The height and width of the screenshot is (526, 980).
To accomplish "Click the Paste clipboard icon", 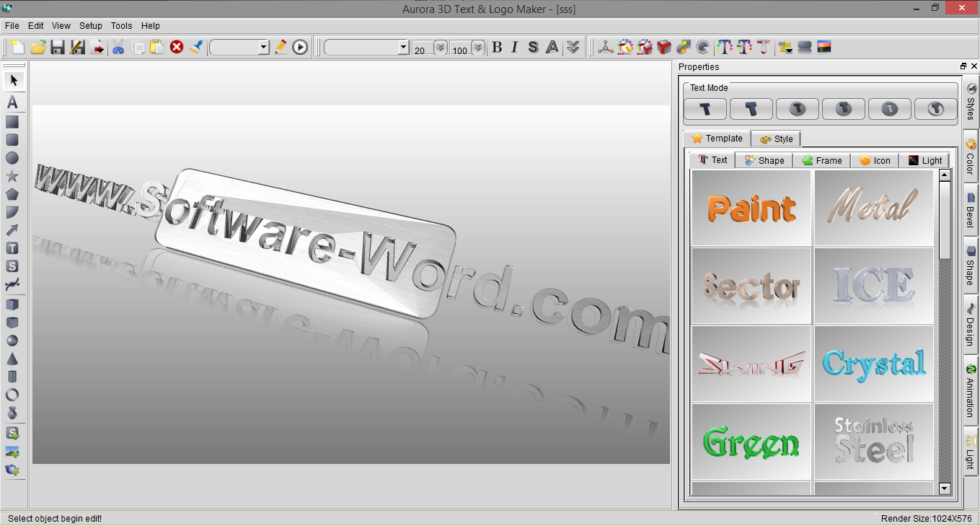I will pos(157,48).
